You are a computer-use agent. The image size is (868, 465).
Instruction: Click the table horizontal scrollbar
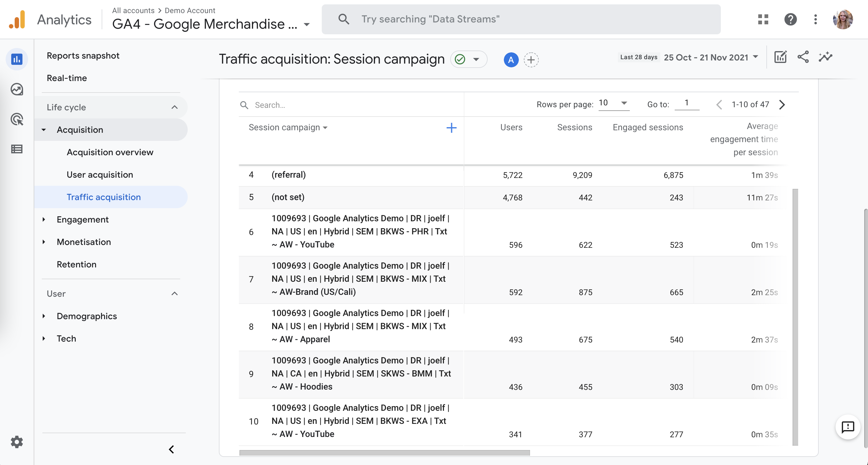384,453
